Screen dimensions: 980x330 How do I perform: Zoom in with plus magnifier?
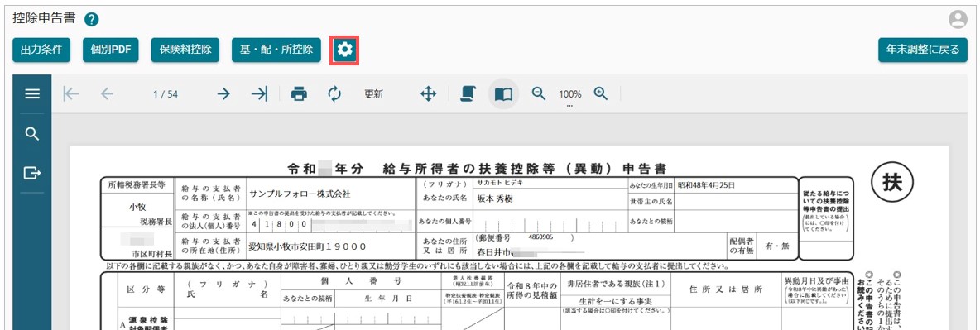601,93
